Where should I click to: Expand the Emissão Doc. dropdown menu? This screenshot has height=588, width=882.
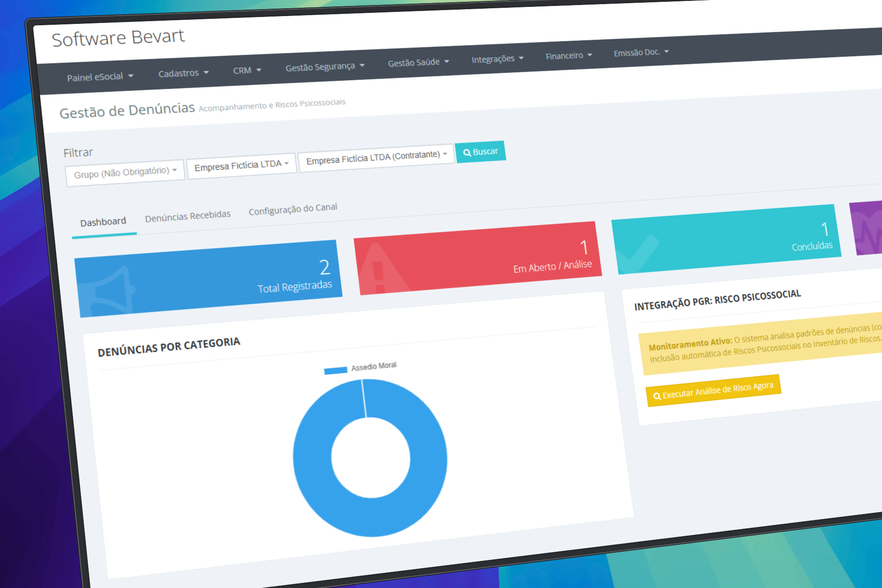641,52
